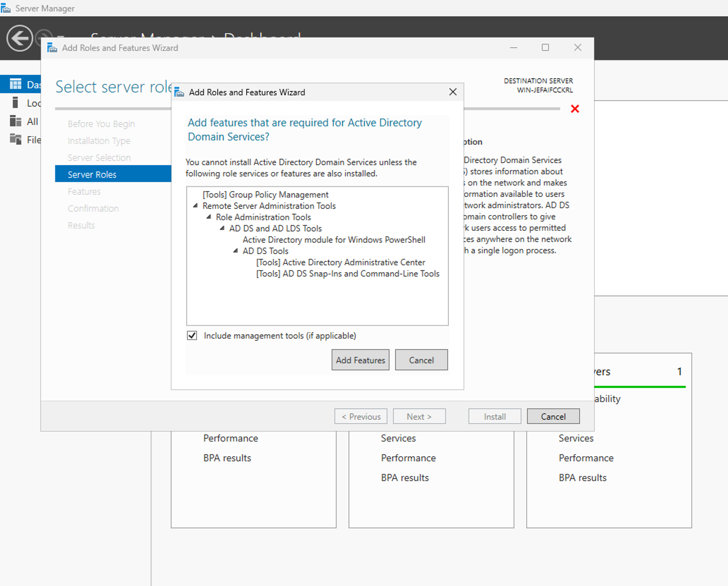Open the Dashboard icon in sidebar
The image size is (728, 586).
click(x=16, y=84)
